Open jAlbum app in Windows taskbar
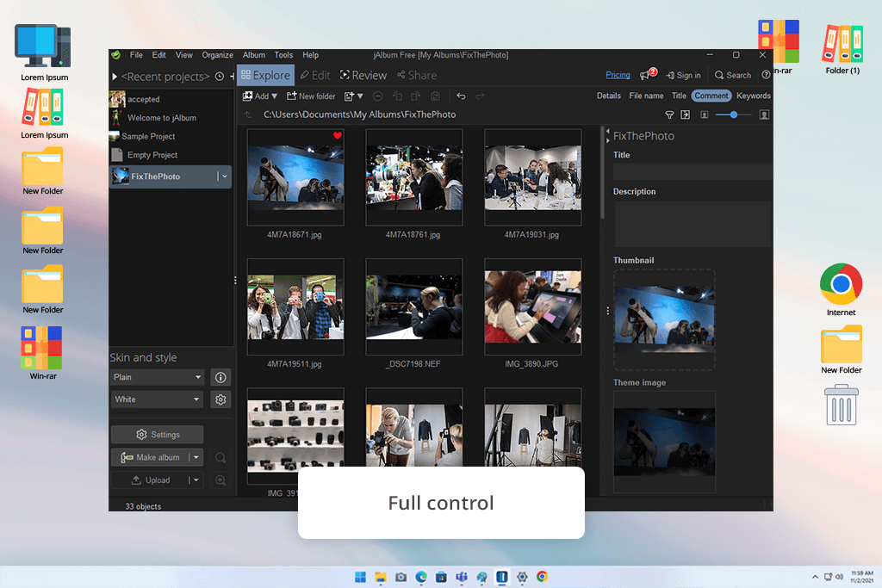 click(x=502, y=577)
